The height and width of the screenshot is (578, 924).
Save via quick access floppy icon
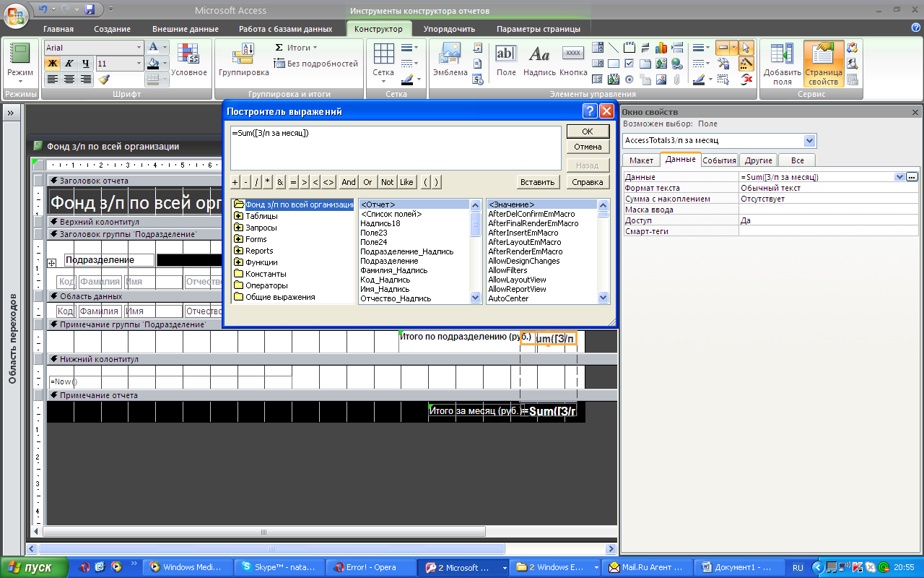coord(90,9)
